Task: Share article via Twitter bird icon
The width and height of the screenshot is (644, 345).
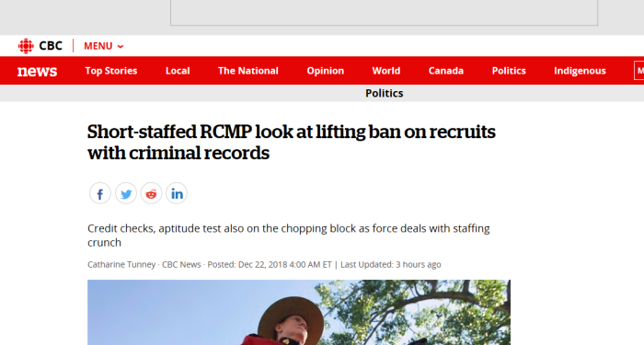Action: tap(126, 193)
